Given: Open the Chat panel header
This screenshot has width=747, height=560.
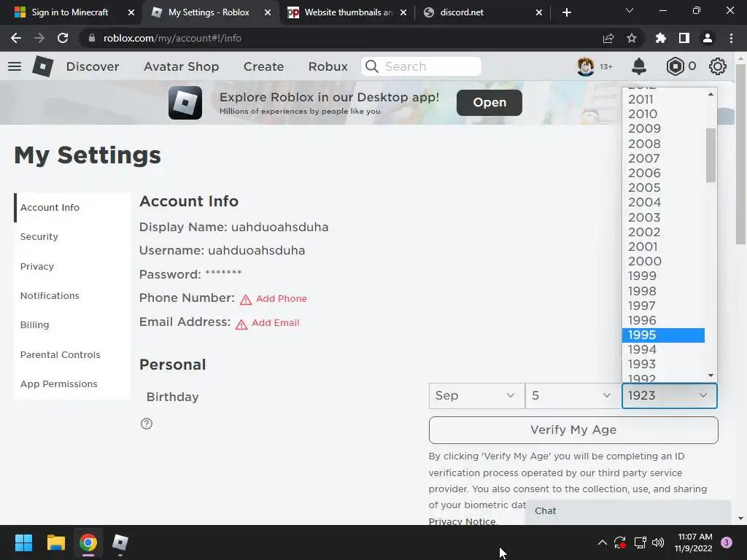Looking at the screenshot, I should pyautogui.click(x=628, y=511).
